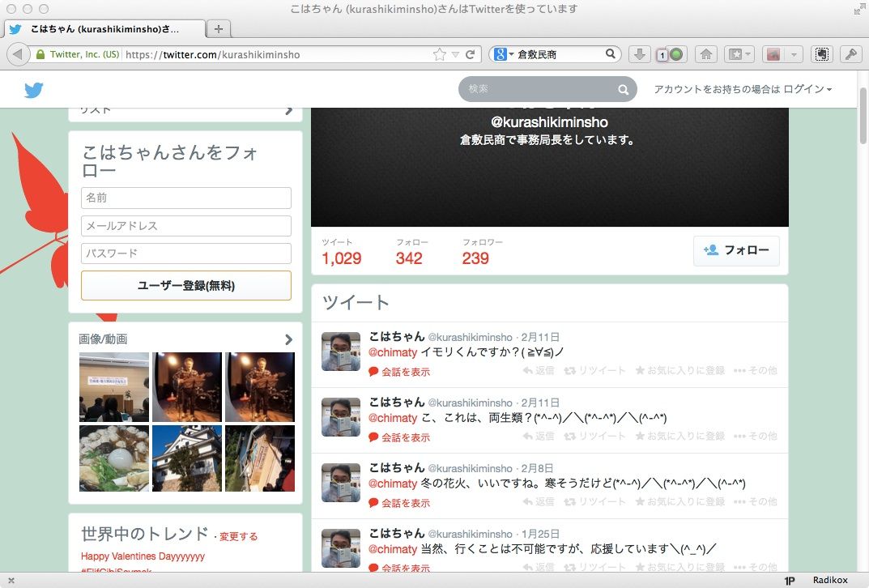
Task: Click 変更する next to trends
Action: (x=238, y=536)
